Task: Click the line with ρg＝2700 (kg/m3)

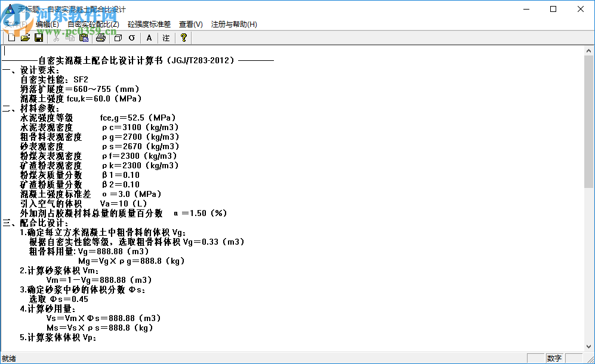Action: pos(100,137)
